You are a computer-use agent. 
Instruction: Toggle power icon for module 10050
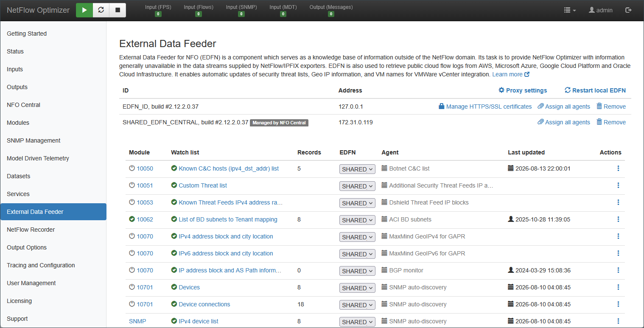click(132, 168)
